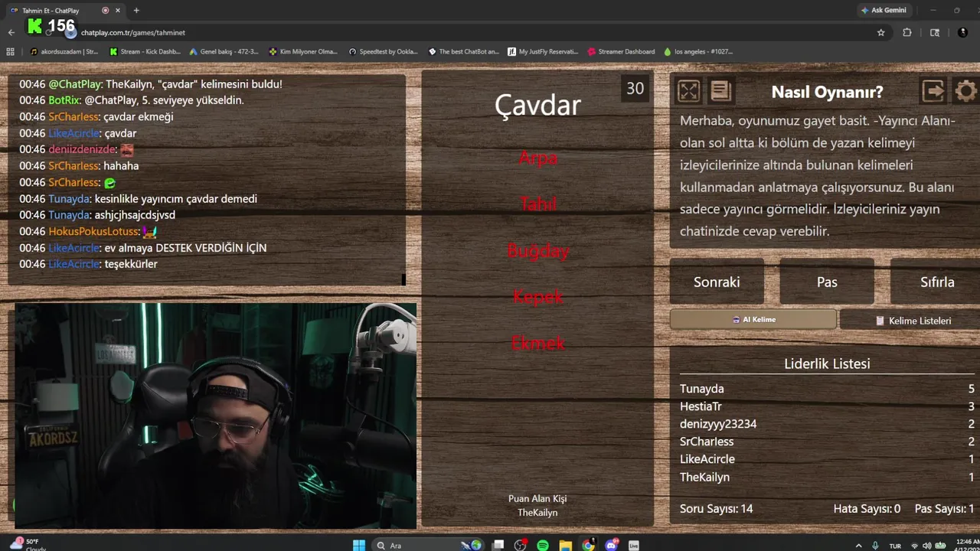Click the Sıfırla button

coord(936,282)
